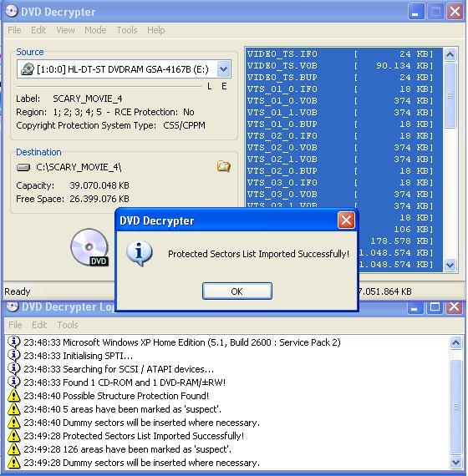
Task: Open the Edit menu in DVD Decrypter
Action: (x=38, y=30)
